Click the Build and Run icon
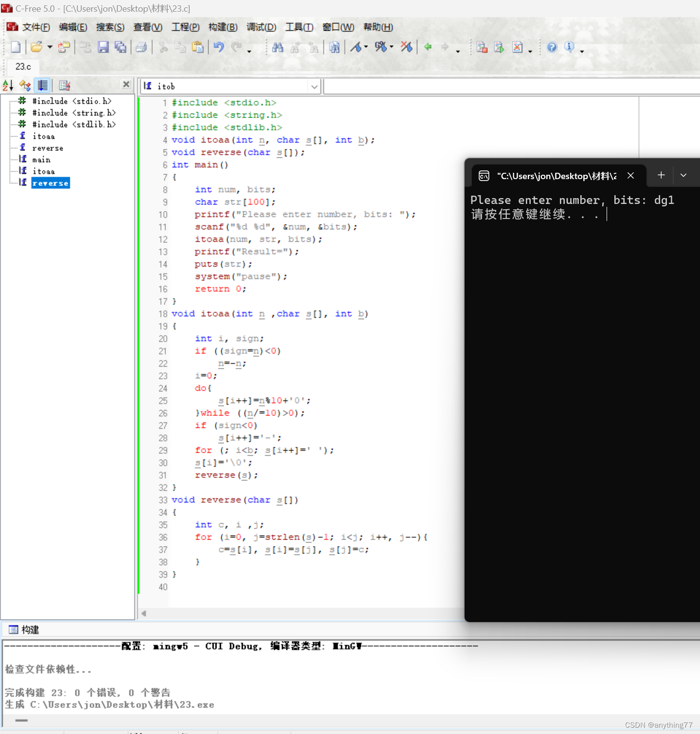The width and height of the screenshot is (700, 734). [x=499, y=47]
